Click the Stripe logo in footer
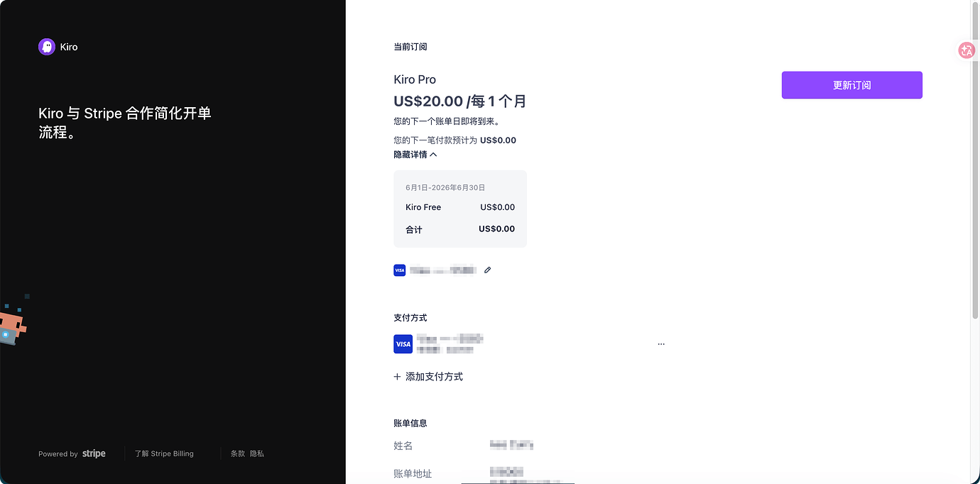Viewport: 980px width, 484px height. 94,453
